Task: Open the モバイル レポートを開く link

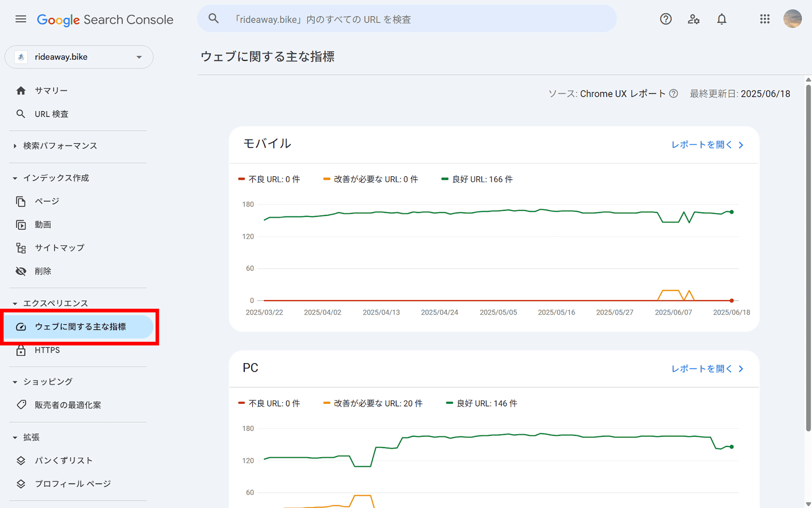Action: tap(705, 145)
